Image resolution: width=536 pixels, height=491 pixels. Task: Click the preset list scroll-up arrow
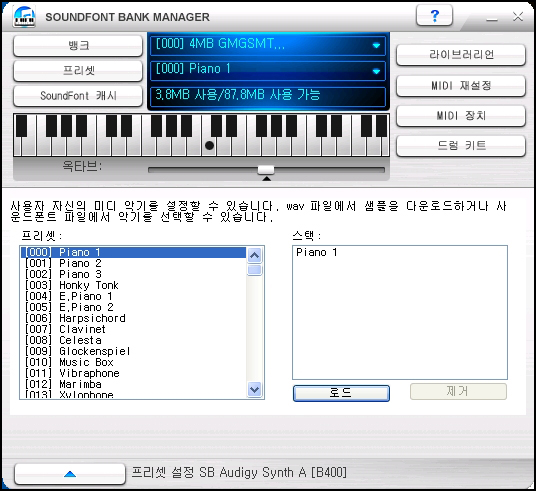pyautogui.click(x=254, y=255)
